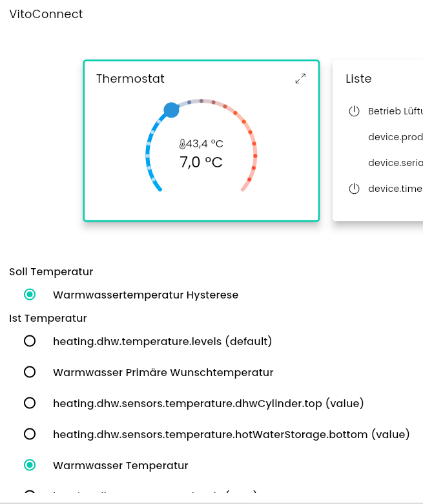Select Warmwassertemperatur Hysterese radio option
The image size is (423, 504).
coord(30,295)
